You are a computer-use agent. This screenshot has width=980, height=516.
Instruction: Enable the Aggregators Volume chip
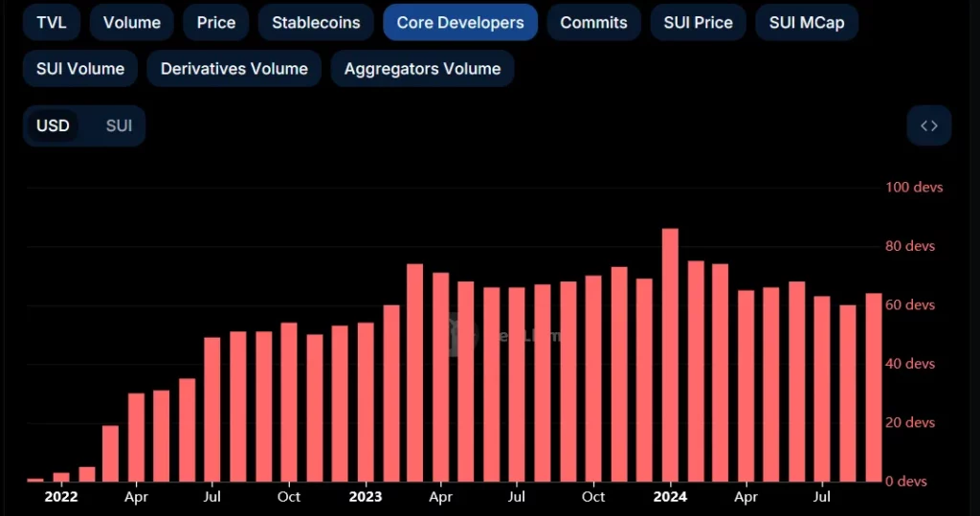coord(422,69)
